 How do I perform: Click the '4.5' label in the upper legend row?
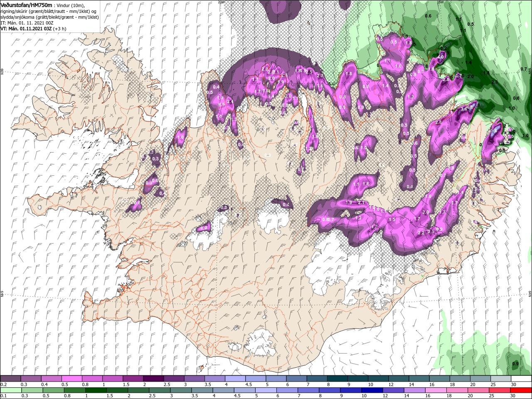pos(249,384)
